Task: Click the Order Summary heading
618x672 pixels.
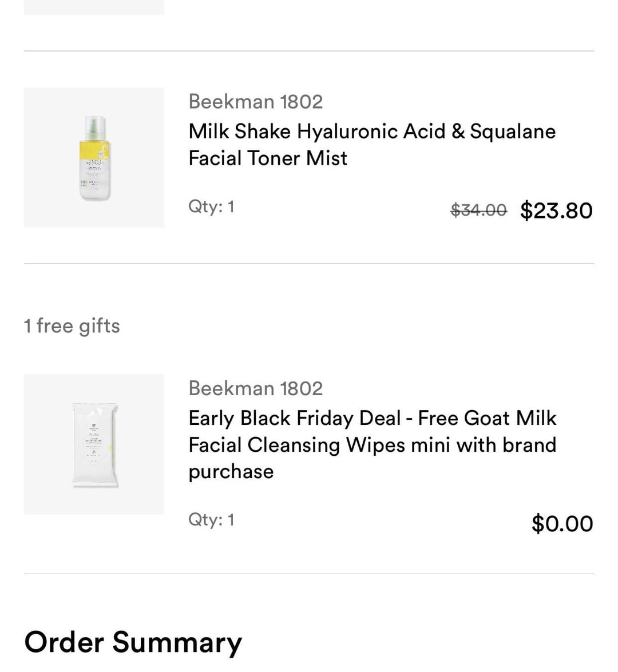Action: 133,642
